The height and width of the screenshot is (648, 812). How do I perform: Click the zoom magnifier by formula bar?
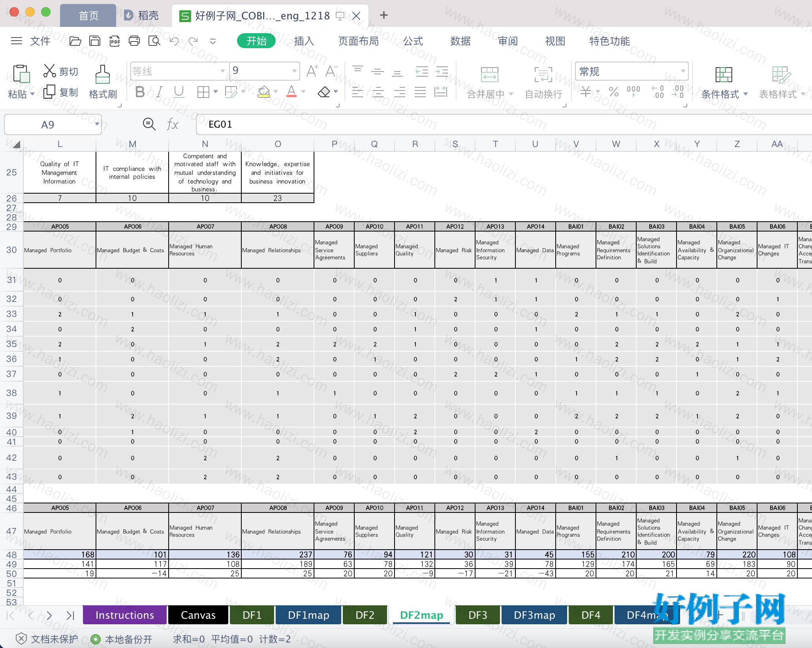[149, 124]
